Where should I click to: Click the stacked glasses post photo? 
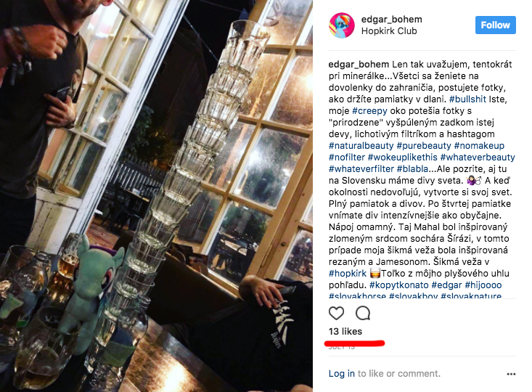156,196
